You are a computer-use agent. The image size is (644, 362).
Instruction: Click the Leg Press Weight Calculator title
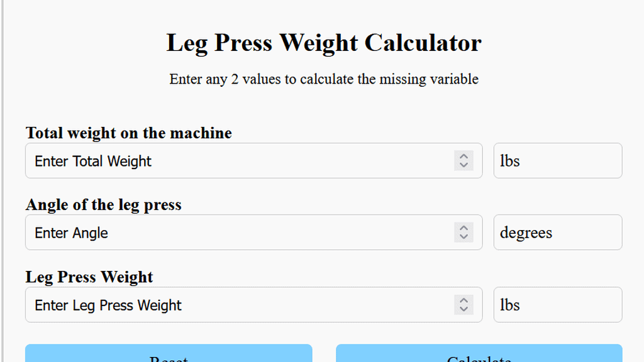(x=323, y=43)
